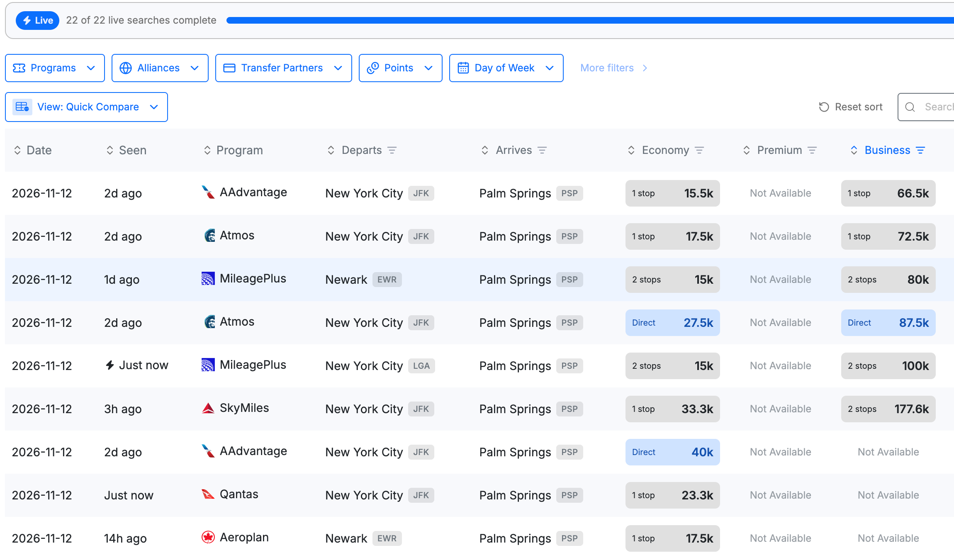Open filter icon next to Departs

point(392,150)
